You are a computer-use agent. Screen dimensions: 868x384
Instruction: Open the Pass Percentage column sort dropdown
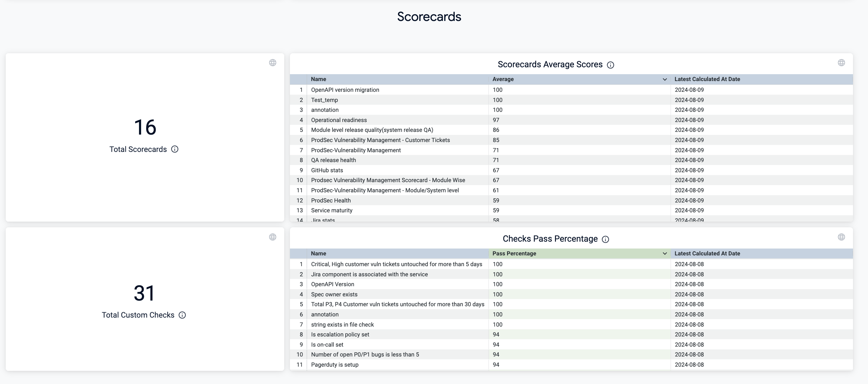(664, 253)
